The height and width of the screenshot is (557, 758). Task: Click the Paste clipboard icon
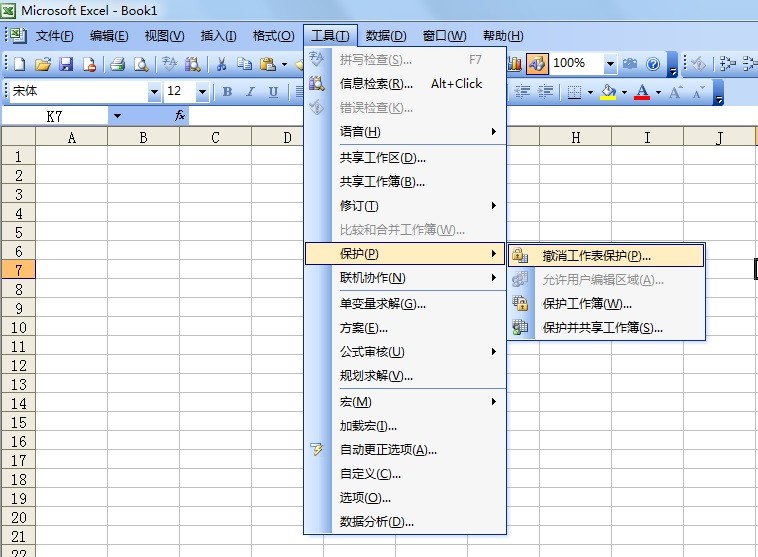click(x=267, y=64)
